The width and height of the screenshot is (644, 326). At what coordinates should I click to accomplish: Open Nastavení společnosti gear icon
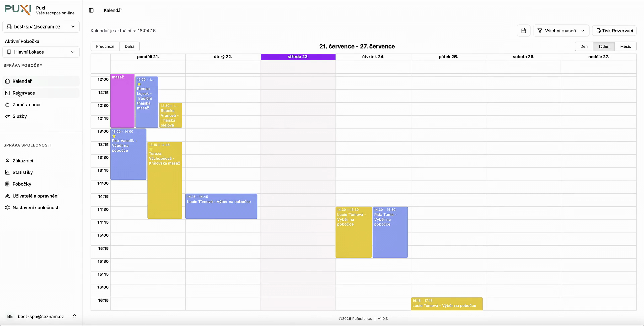pyautogui.click(x=7, y=208)
